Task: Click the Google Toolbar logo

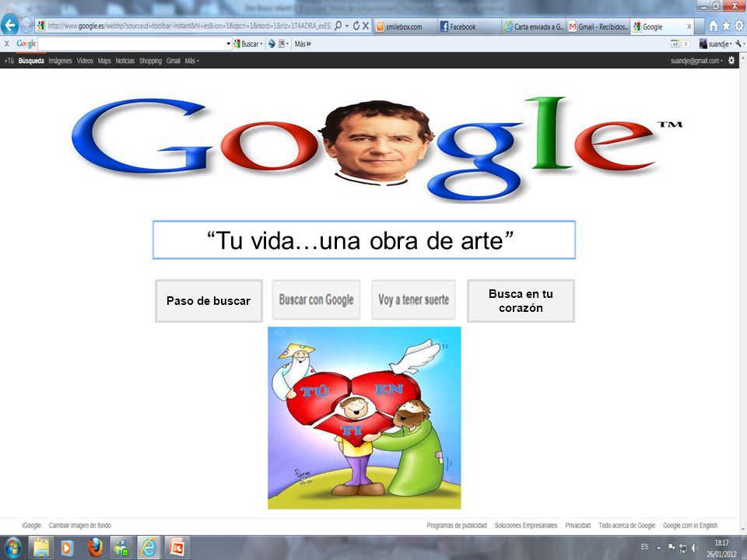Action: coord(26,44)
